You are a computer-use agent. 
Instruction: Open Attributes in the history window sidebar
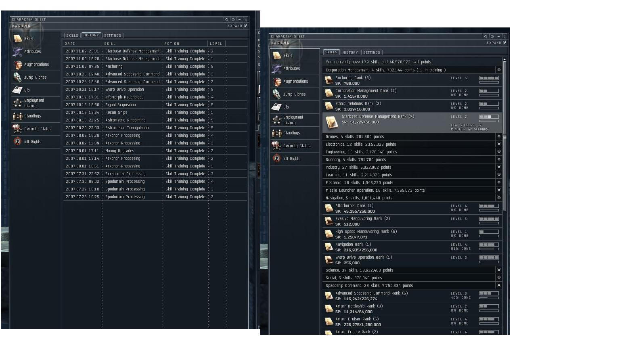tap(36, 52)
